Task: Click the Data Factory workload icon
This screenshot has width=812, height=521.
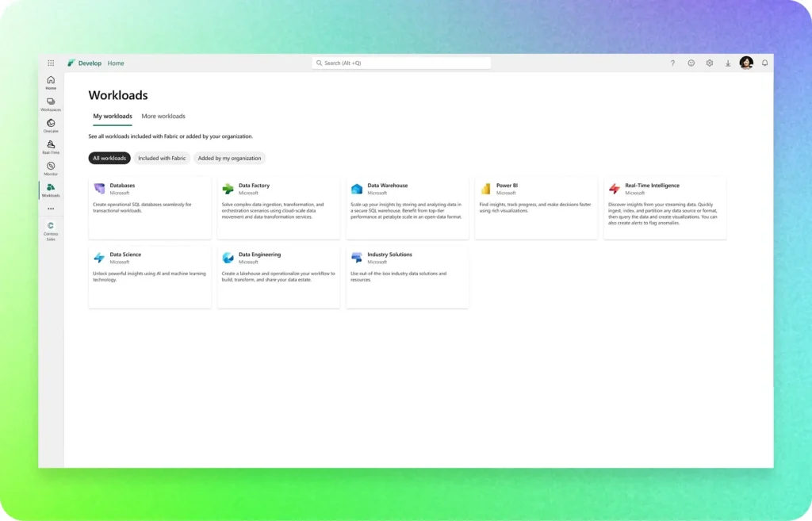Action: (x=228, y=189)
